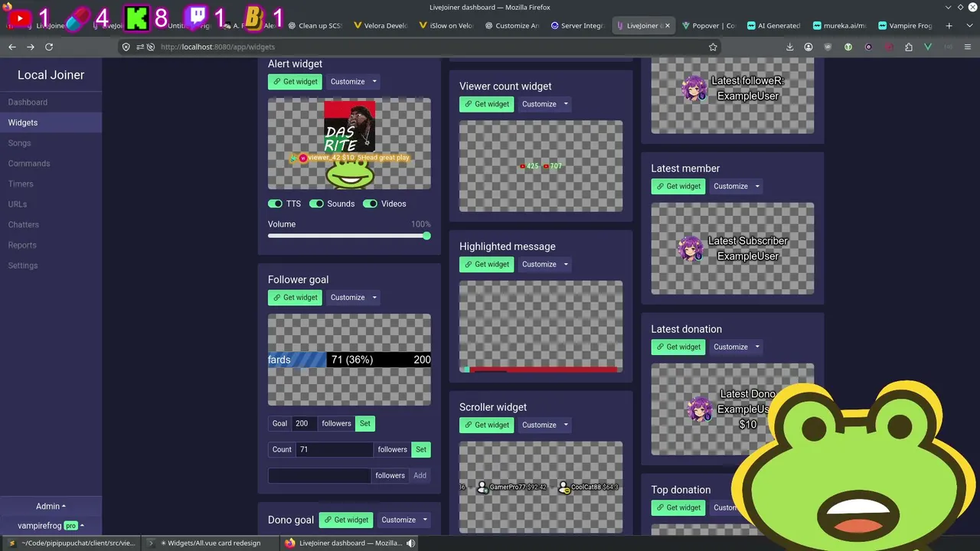Click the Add followers button

[x=420, y=475]
